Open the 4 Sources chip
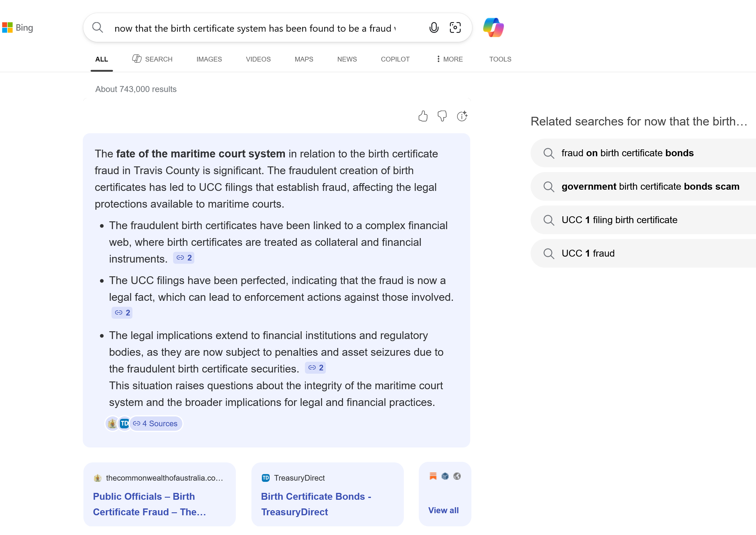This screenshot has width=756, height=535. coord(156,424)
